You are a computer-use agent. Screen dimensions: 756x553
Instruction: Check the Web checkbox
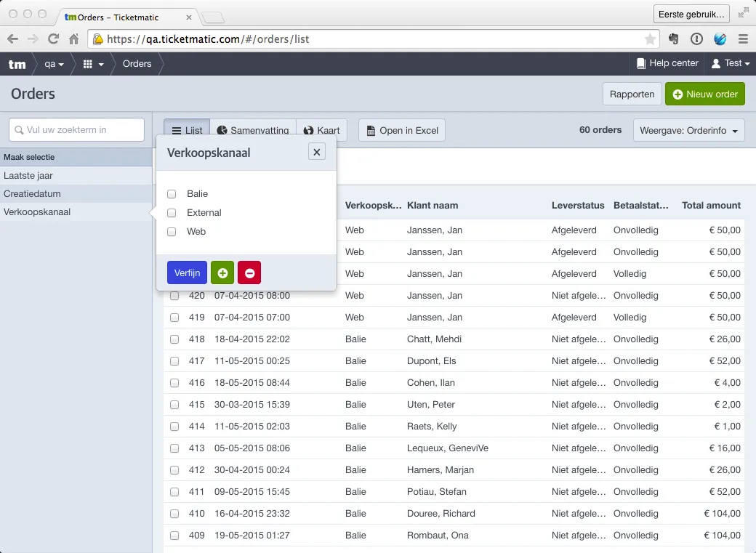(x=172, y=232)
